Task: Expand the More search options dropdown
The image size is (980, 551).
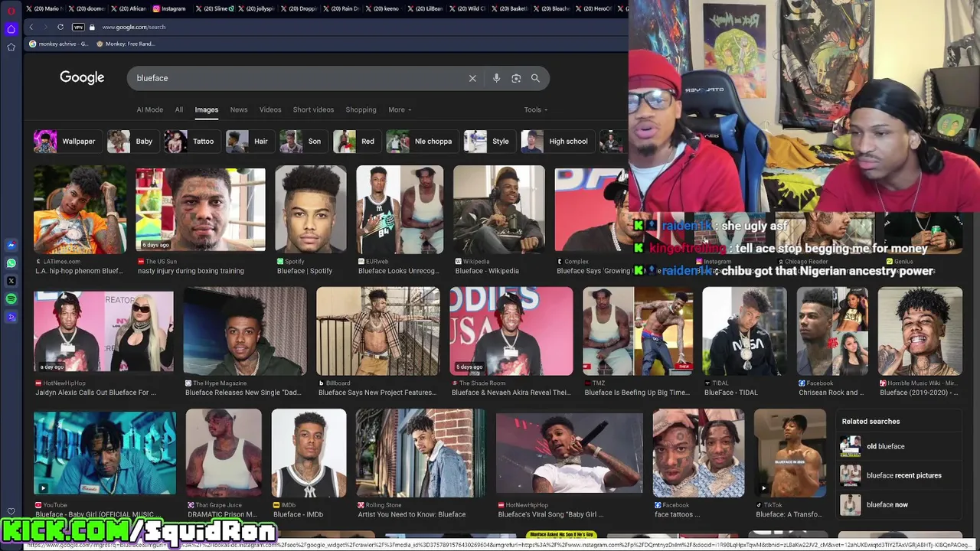Action: (400, 109)
